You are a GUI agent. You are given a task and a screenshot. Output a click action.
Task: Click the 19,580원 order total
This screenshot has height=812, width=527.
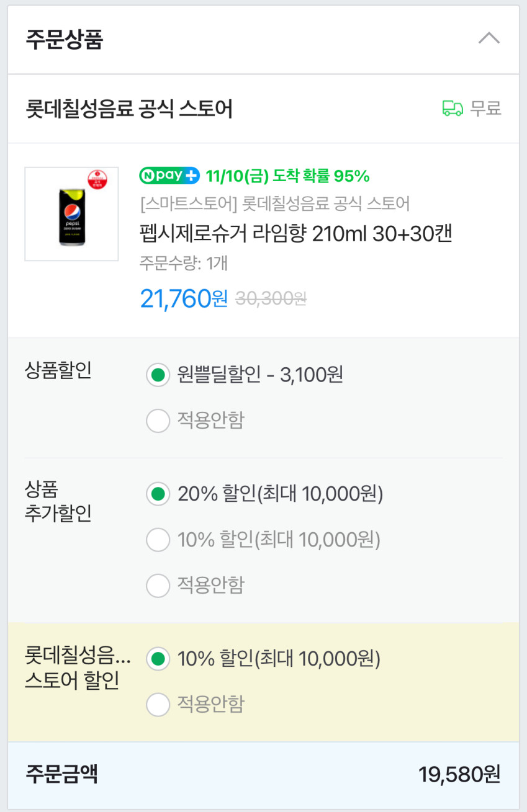pos(459,775)
